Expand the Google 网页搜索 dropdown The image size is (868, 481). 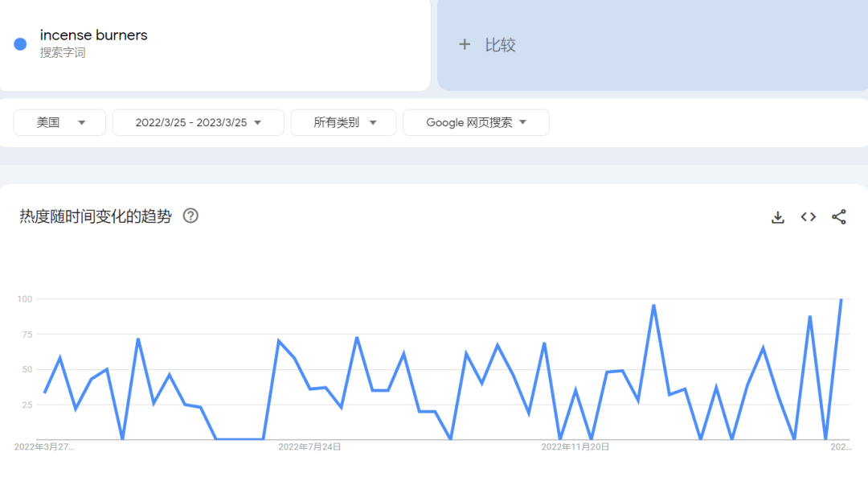[x=476, y=122]
